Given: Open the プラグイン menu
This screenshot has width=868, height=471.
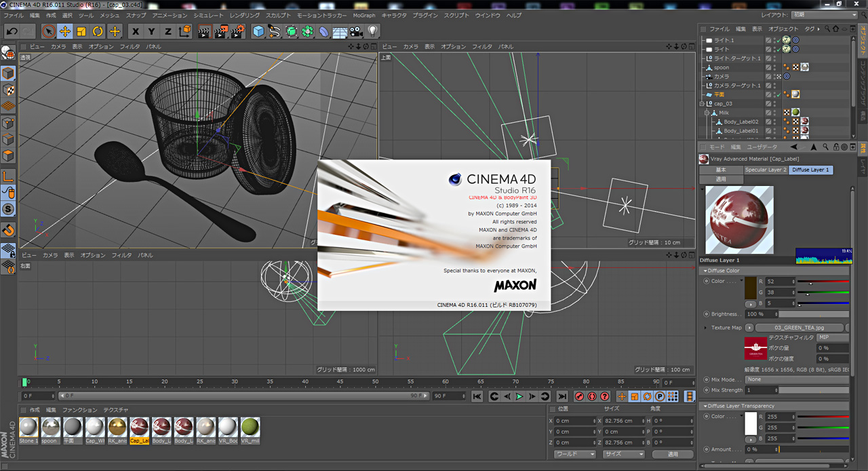Looking at the screenshot, I should (x=425, y=15).
